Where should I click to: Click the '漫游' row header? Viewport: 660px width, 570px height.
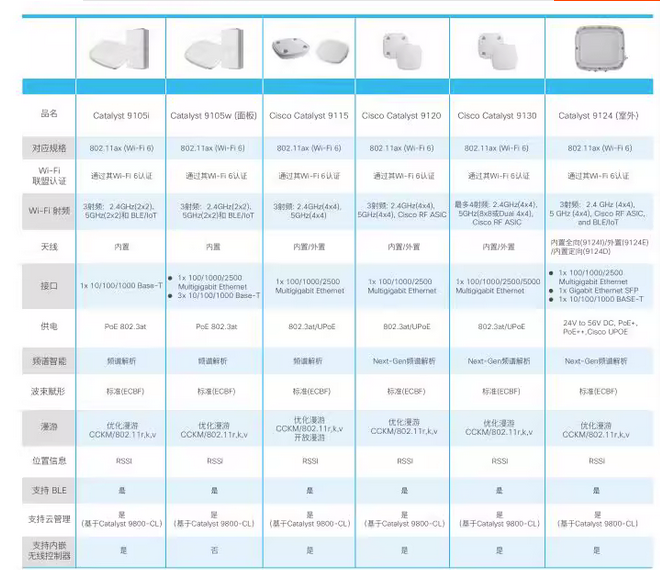(x=49, y=427)
